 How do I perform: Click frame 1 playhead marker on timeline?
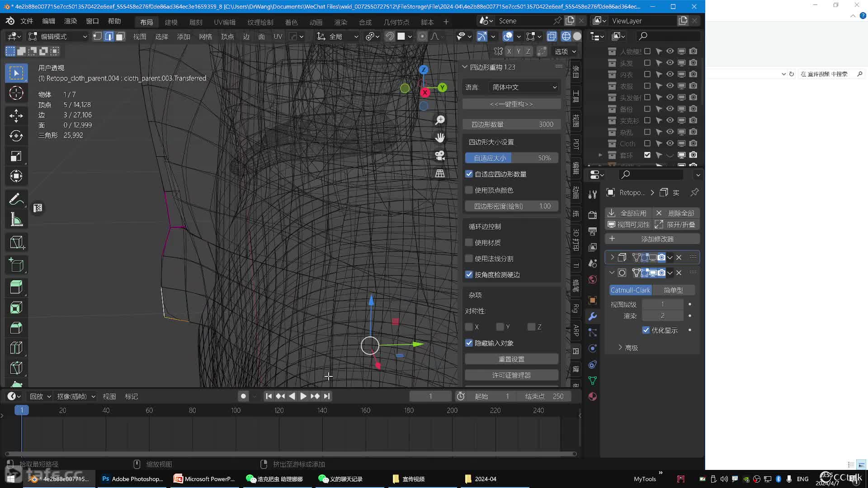pos(21,410)
